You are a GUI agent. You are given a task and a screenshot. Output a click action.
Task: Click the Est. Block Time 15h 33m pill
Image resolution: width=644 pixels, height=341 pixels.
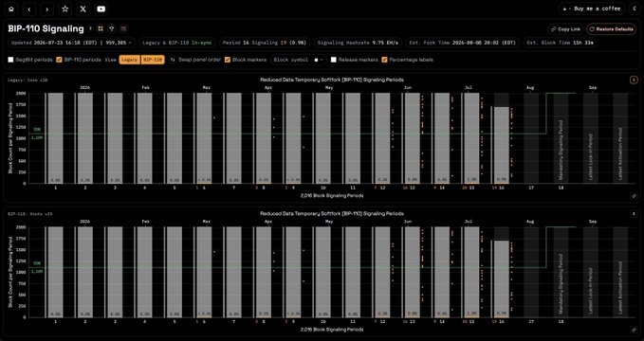coord(561,43)
